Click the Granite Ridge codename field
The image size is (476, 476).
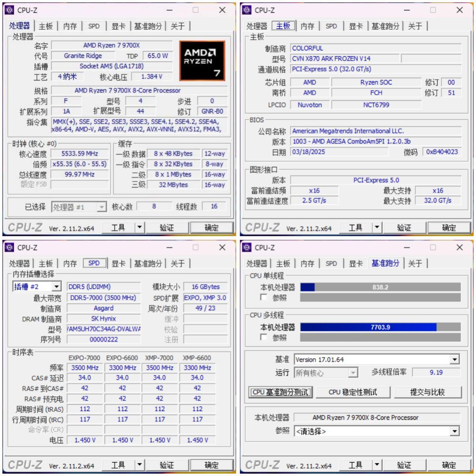click(x=83, y=56)
